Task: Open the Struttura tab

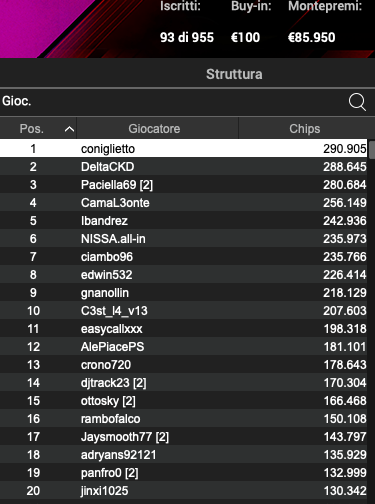Action: coord(234,74)
